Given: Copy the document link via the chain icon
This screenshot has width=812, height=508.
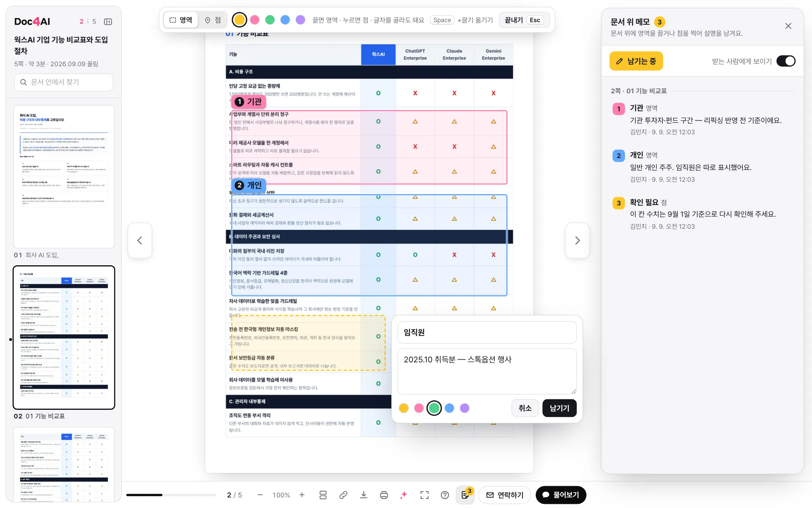Looking at the screenshot, I should (343, 495).
